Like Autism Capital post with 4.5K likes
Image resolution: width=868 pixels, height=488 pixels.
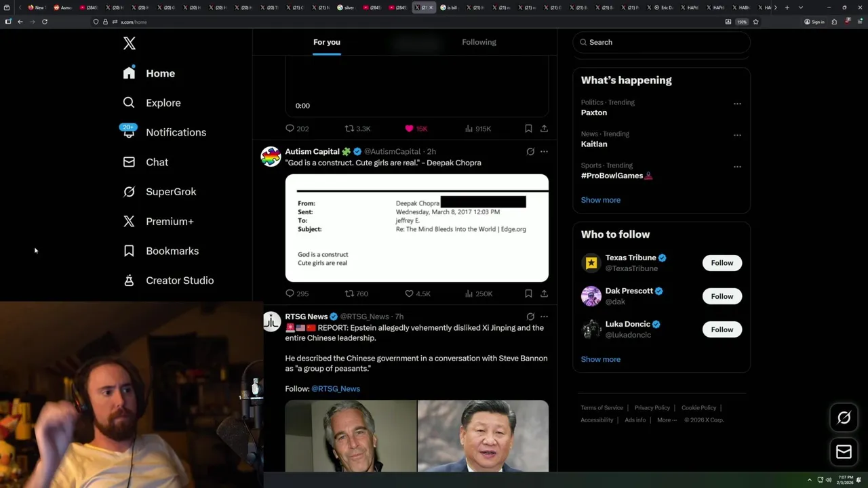coord(418,293)
